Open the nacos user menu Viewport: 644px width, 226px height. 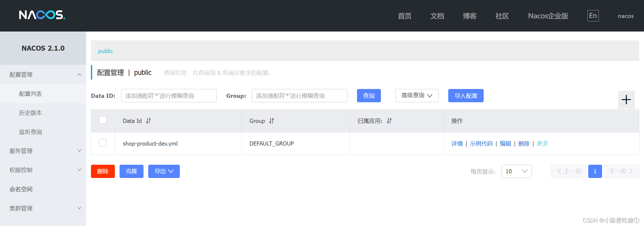(x=626, y=16)
